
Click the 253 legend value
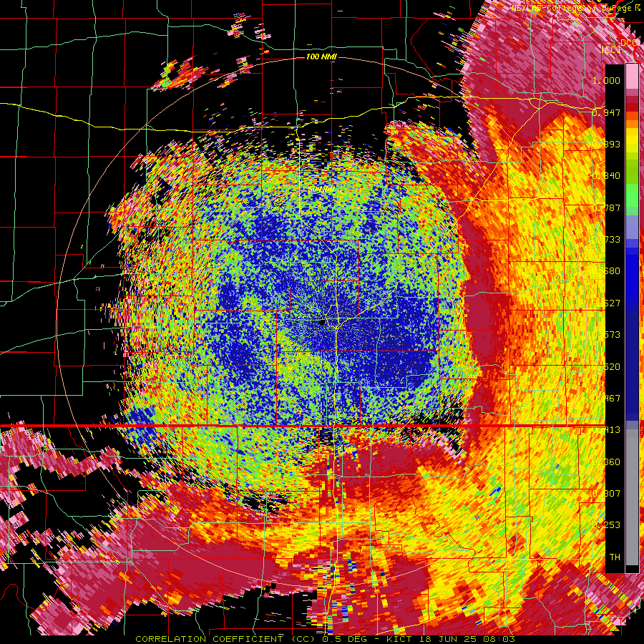coord(612,525)
